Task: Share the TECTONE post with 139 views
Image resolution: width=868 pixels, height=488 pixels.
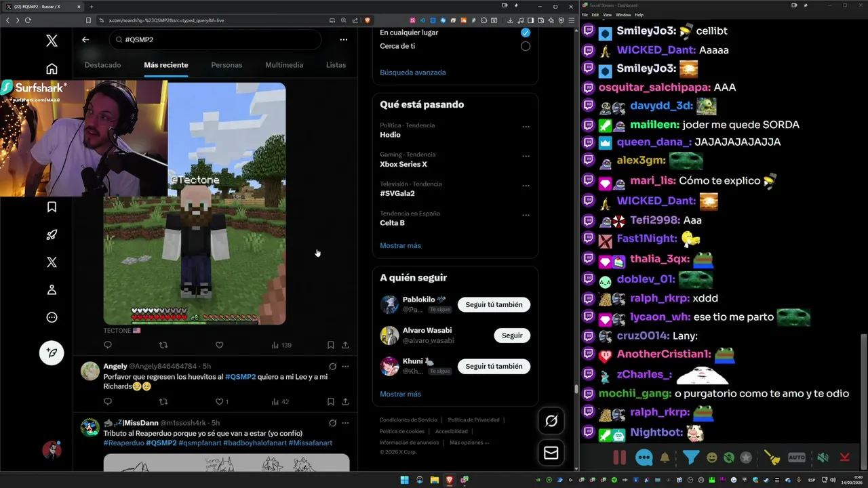Action: point(345,345)
